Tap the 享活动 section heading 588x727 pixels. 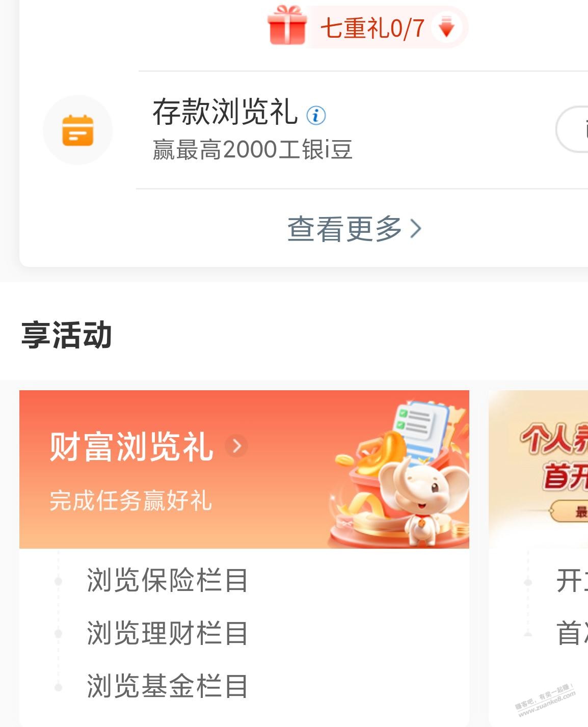(67, 335)
